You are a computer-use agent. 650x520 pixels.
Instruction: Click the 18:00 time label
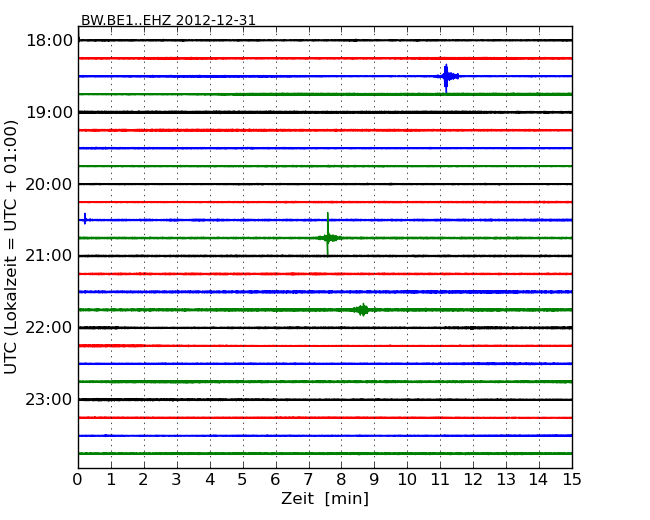click(49, 41)
